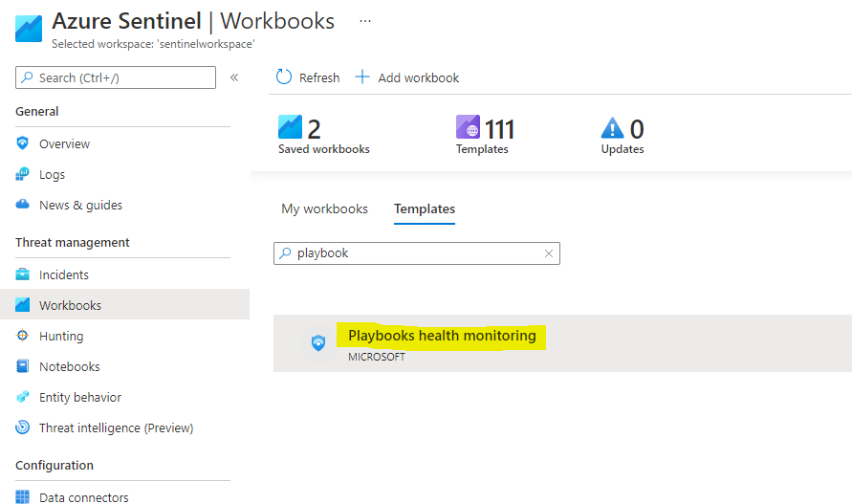Click the Hunting crosshair icon

[x=22, y=336]
